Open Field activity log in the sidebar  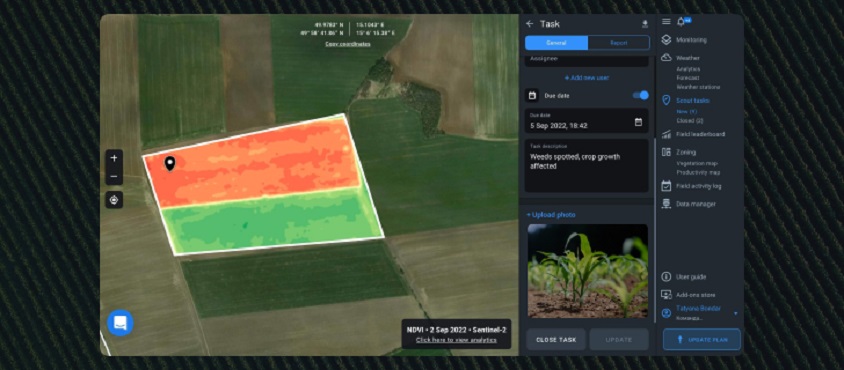pos(699,186)
